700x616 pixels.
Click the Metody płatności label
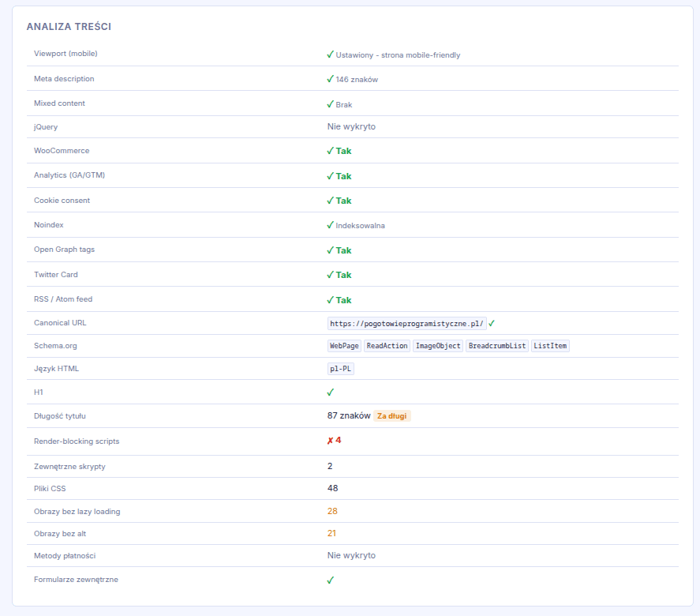[x=65, y=556]
